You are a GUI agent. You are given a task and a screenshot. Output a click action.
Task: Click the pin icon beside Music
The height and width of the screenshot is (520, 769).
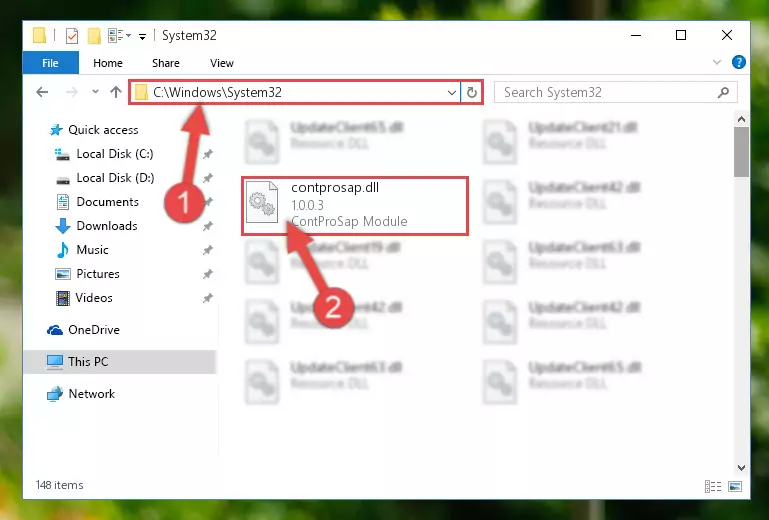(x=208, y=250)
